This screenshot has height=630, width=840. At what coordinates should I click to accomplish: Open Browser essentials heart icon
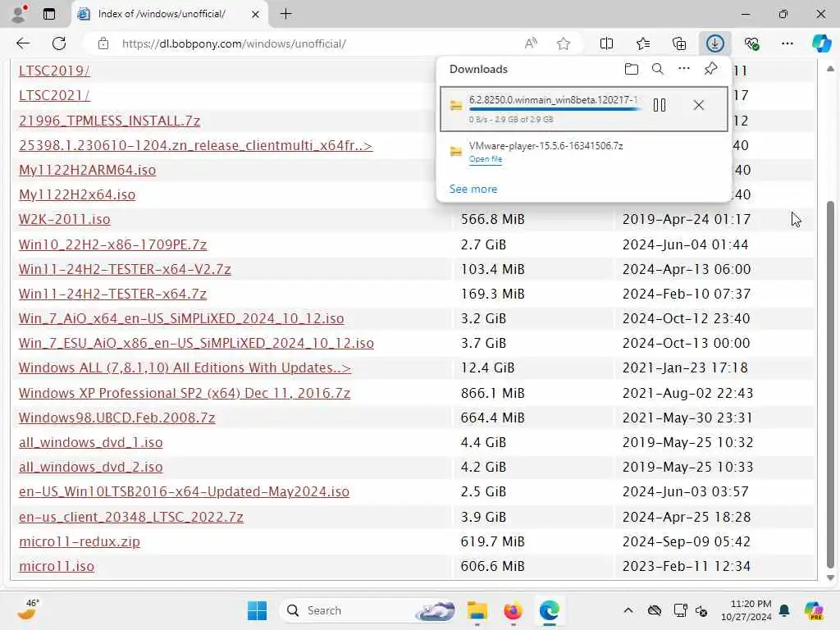[751, 44]
